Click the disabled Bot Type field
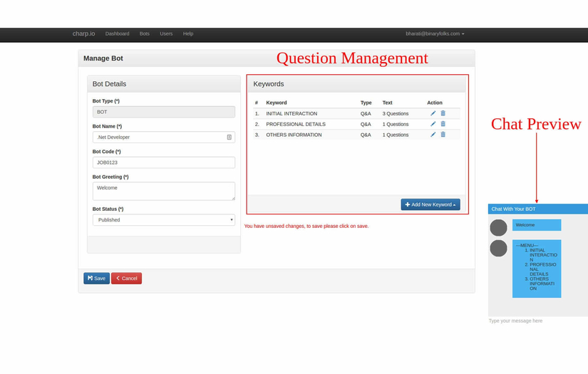 pyautogui.click(x=164, y=112)
